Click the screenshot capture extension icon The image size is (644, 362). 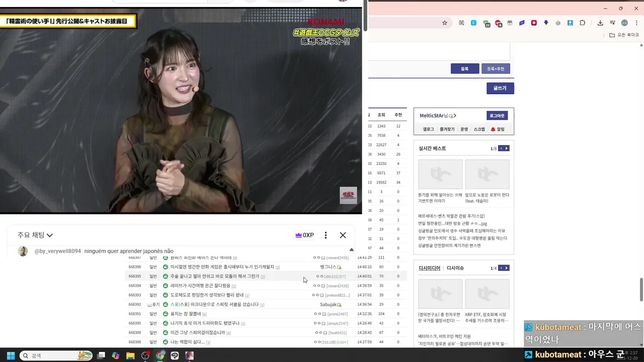click(x=461, y=23)
